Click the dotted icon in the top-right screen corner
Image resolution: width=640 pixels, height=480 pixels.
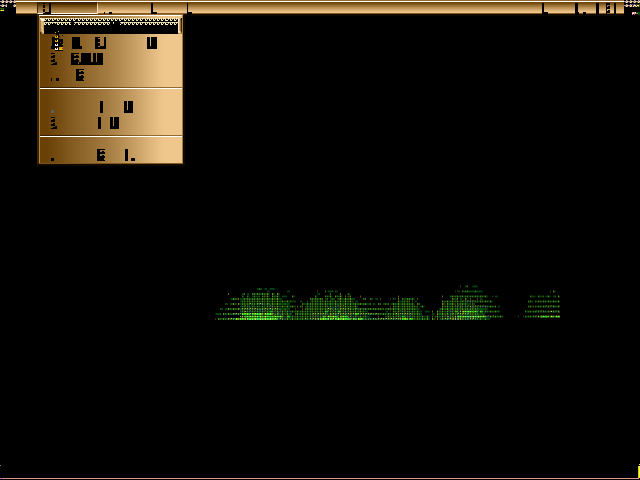[631, 5]
